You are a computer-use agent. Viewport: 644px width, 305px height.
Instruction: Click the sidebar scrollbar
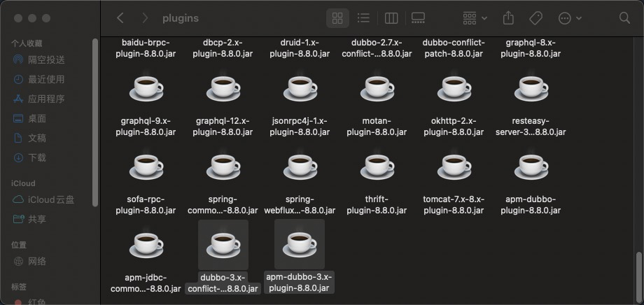coord(95,122)
